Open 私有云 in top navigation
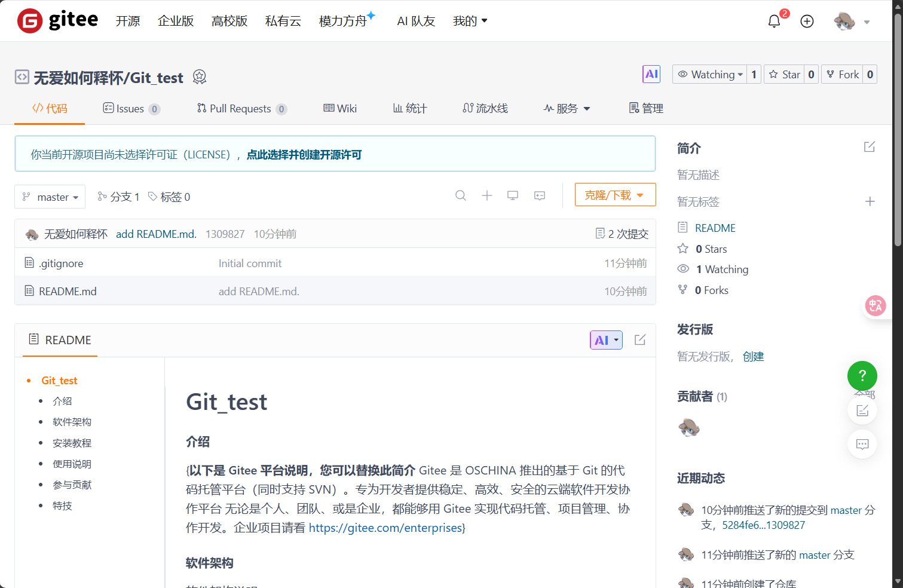Viewport: 903px width, 588px height. [x=283, y=21]
